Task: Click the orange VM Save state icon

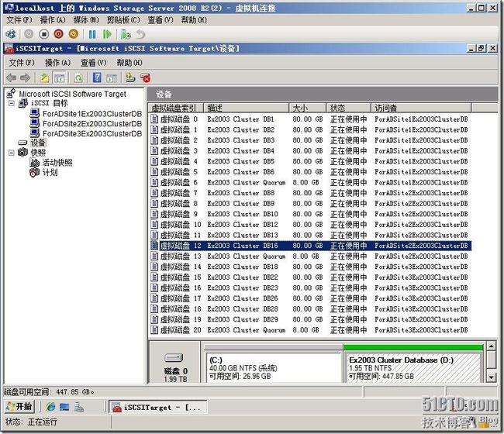Action: (x=74, y=34)
